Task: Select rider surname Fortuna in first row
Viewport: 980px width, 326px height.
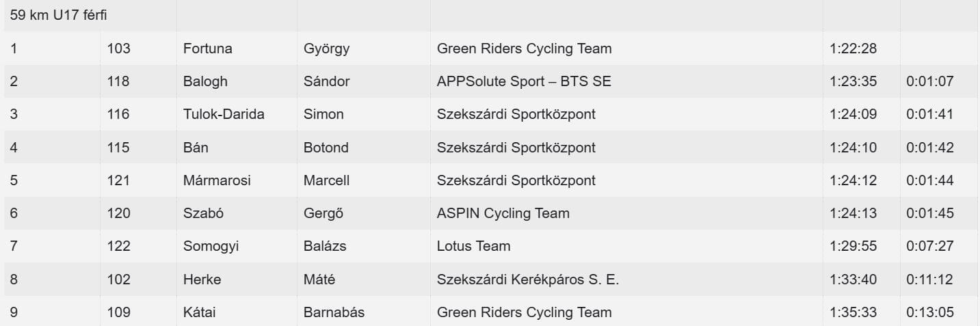Action: tap(208, 49)
